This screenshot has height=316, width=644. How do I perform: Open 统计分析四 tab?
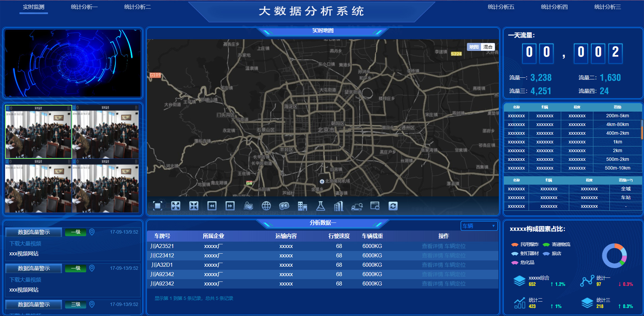[x=554, y=7]
